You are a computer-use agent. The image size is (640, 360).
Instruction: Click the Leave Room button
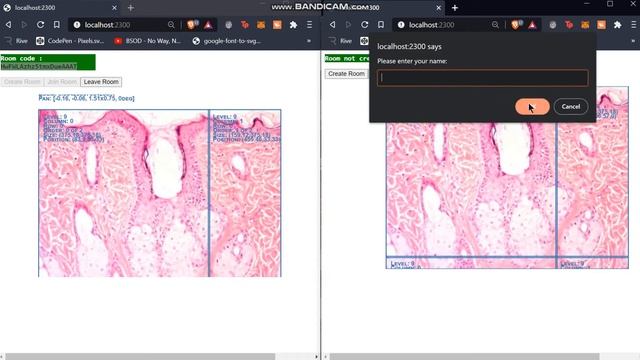point(101,82)
